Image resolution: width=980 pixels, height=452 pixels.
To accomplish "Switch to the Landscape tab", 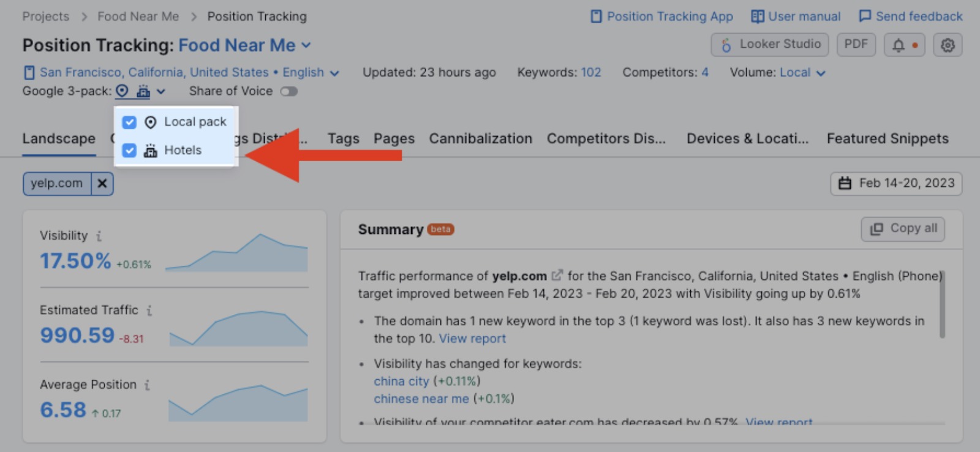I will [59, 139].
